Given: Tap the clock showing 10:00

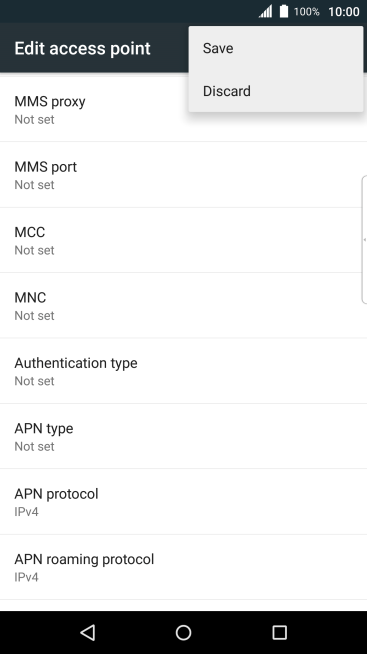Looking at the screenshot, I should 344,12.
